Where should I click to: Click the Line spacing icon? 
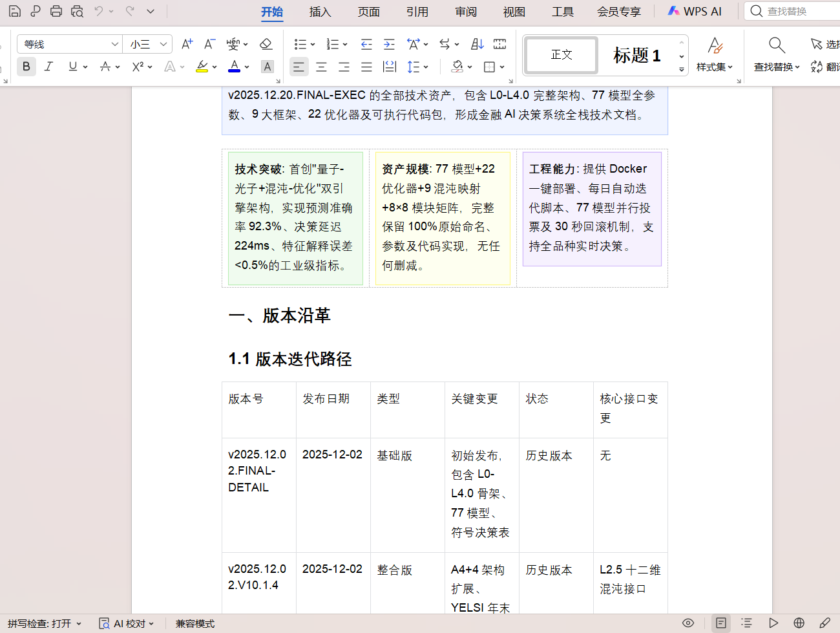[x=414, y=67]
